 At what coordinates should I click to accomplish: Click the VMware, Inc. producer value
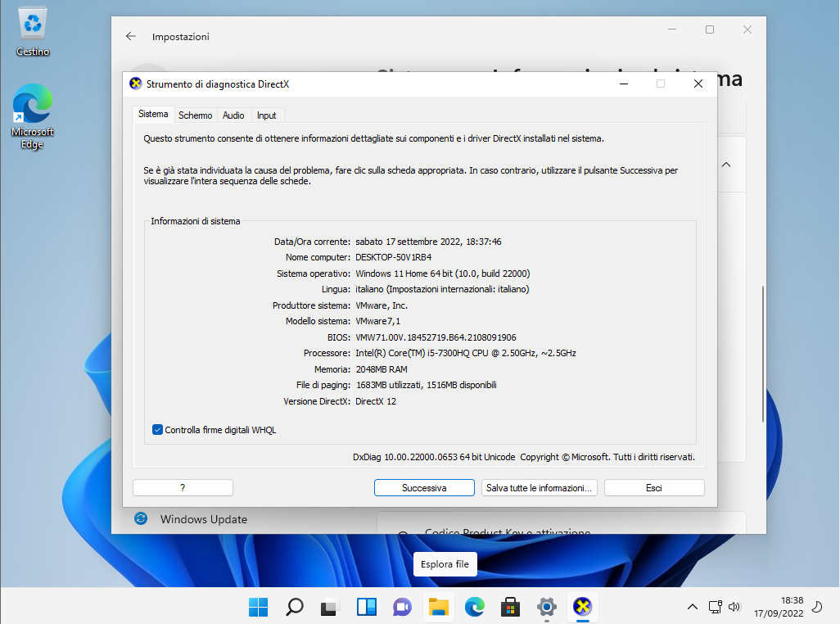[x=382, y=305]
